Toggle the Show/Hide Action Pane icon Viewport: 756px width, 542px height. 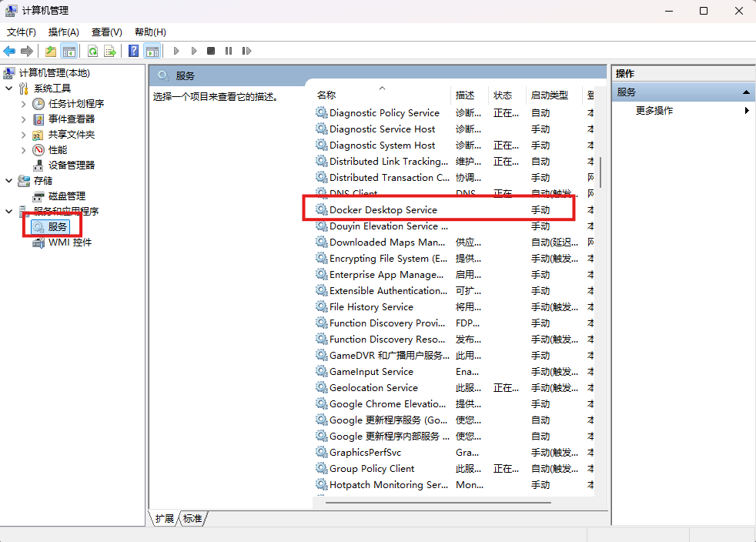(152, 51)
